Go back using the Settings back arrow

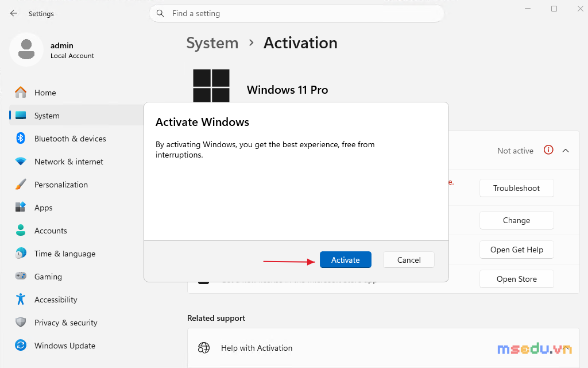point(14,14)
